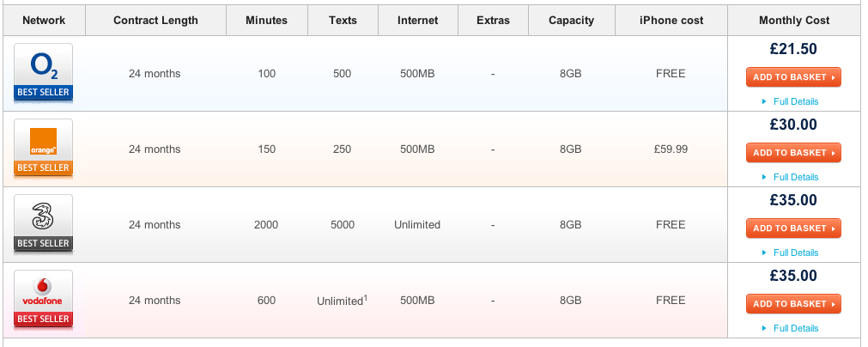View Full Details for the Vodafone plan

[795, 328]
